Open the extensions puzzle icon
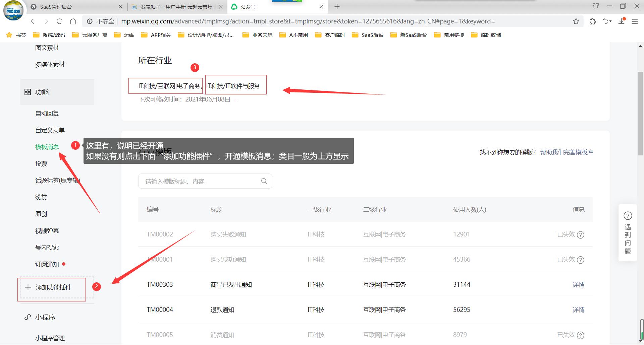The height and width of the screenshot is (345, 644). pos(593,21)
